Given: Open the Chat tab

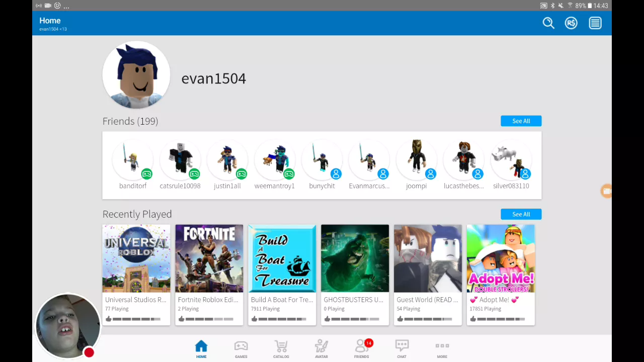Looking at the screenshot, I should 401,349.
